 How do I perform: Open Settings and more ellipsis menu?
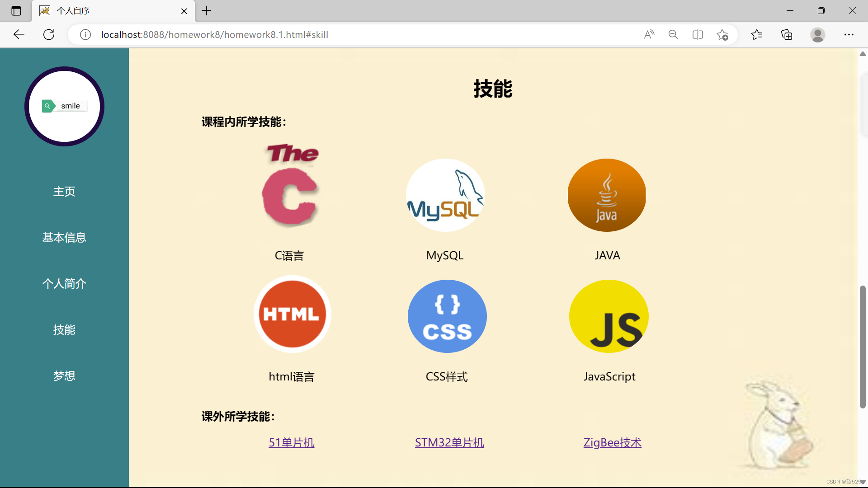point(849,34)
